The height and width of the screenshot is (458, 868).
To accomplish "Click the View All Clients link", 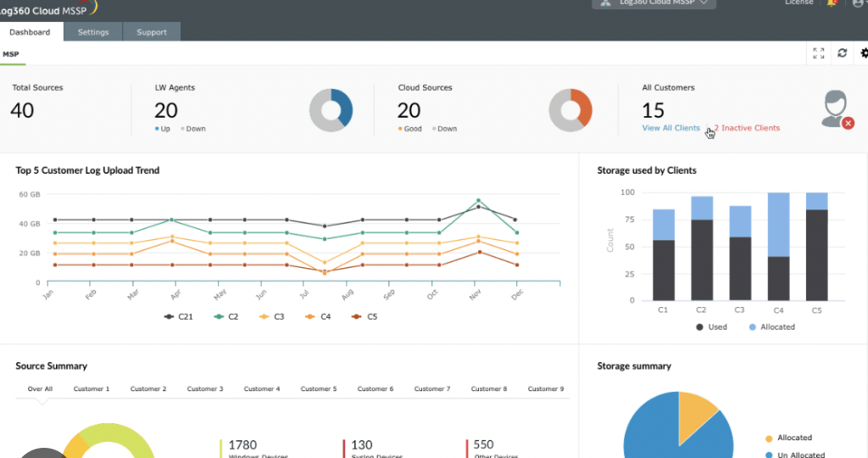I will 671,128.
